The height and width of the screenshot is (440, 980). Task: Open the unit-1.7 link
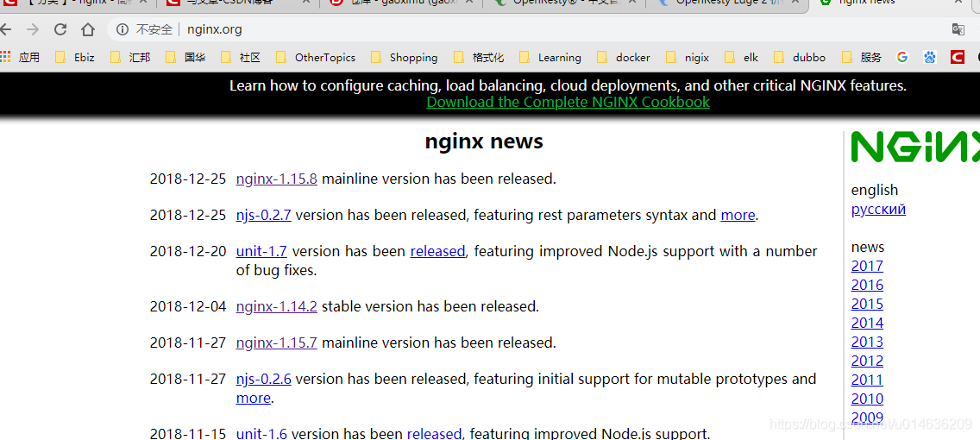261,251
